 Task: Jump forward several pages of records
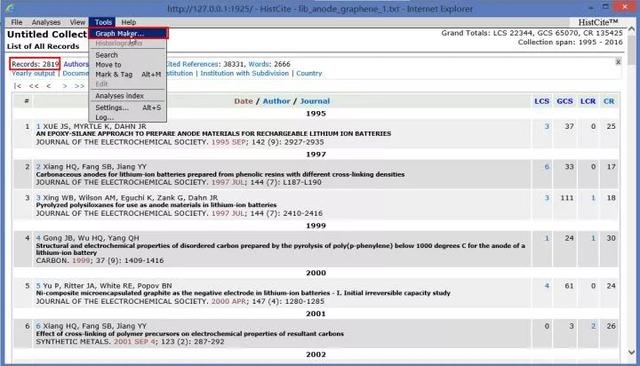click(x=79, y=86)
